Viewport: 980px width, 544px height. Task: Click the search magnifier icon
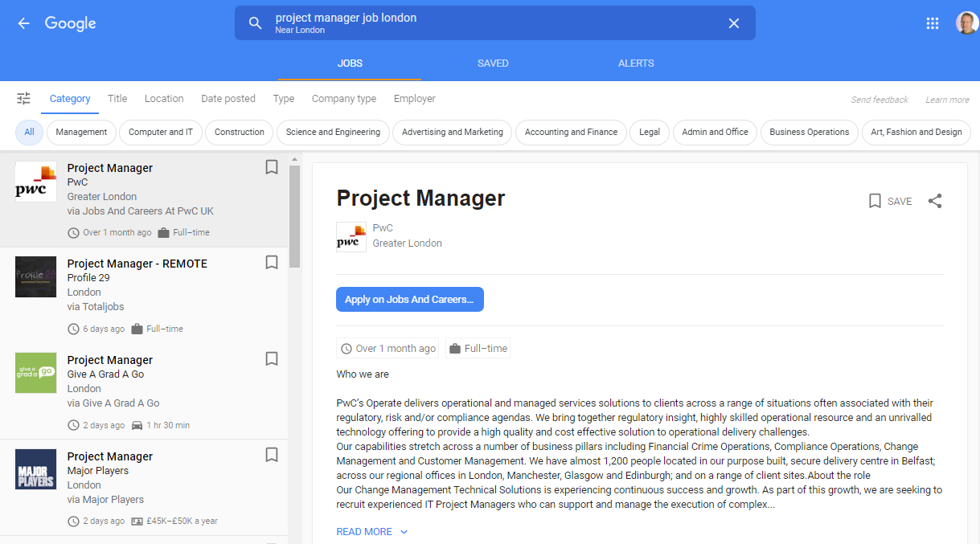[x=255, y=23]
